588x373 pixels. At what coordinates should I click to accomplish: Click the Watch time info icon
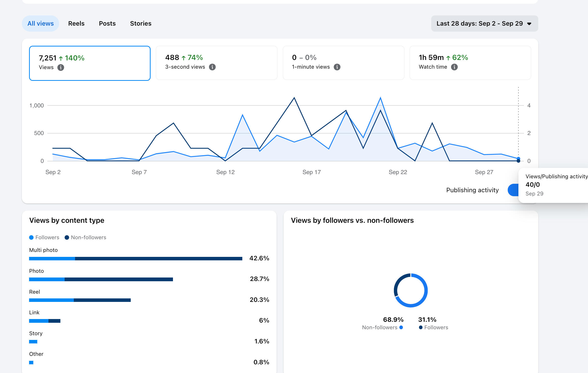[454, 67]
